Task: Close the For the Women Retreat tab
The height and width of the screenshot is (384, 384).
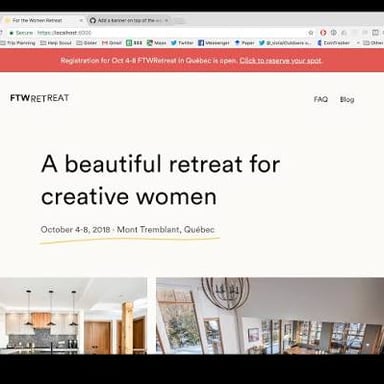Action: coord(81,21)
